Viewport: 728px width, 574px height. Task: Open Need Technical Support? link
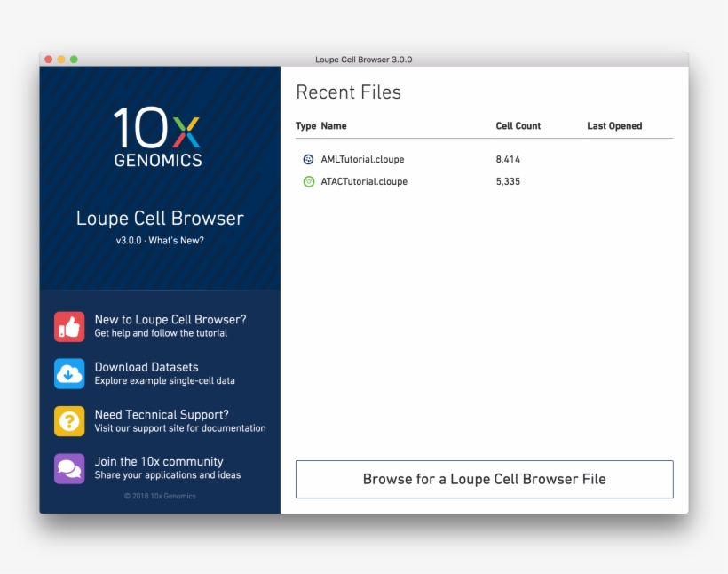[x=162, y=414]
